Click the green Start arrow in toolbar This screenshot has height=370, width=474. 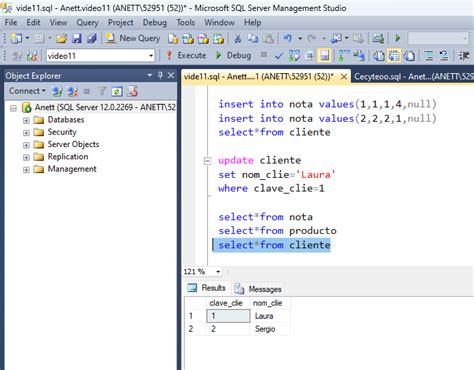click(x=397, y=38)
